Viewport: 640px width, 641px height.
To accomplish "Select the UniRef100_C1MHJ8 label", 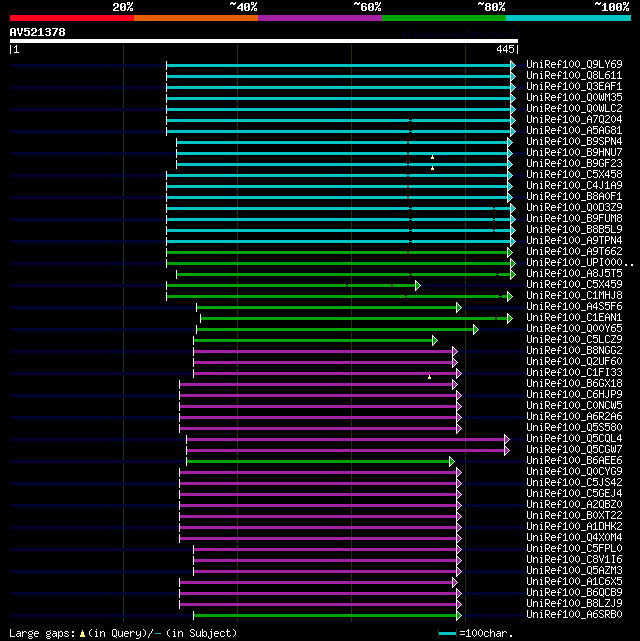I will pyautogui.click(x=574, y=296).
